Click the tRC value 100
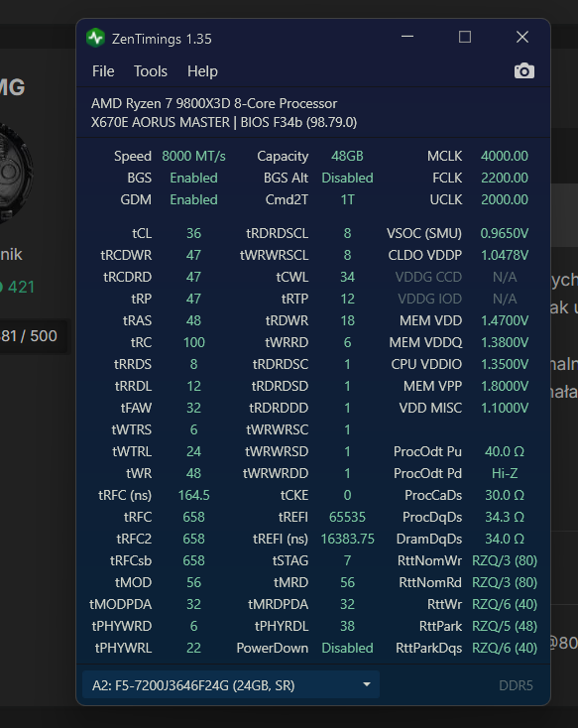This screenshot has width=578, height=728. pyautogui.click(x=193, y=342)
